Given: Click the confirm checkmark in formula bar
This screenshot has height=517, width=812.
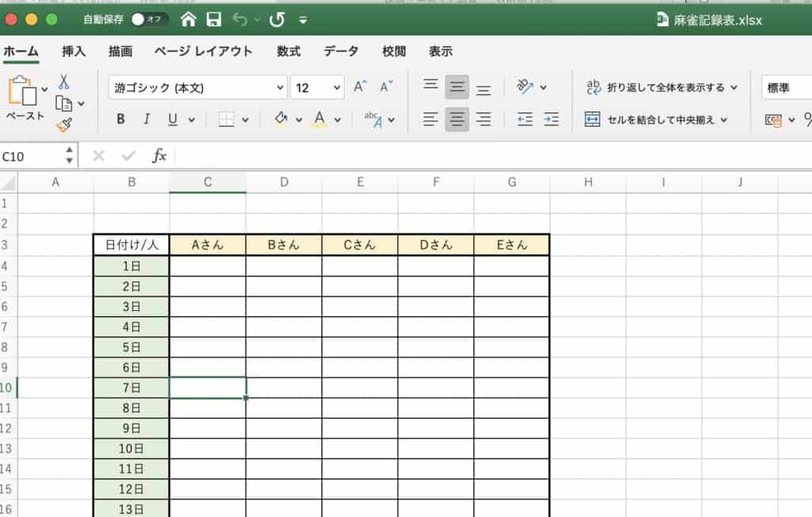Looking at the screenshot, I should [x=128, y=155].
